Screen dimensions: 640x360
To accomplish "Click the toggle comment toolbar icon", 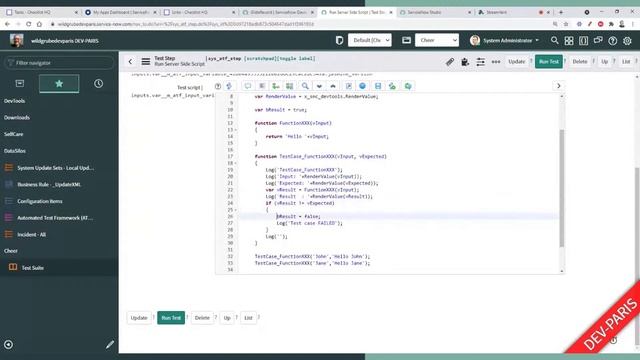I will [x=248, y=86].
